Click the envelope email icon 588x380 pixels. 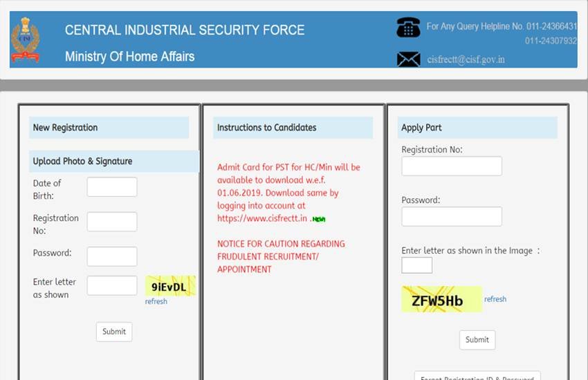[408, 59]
